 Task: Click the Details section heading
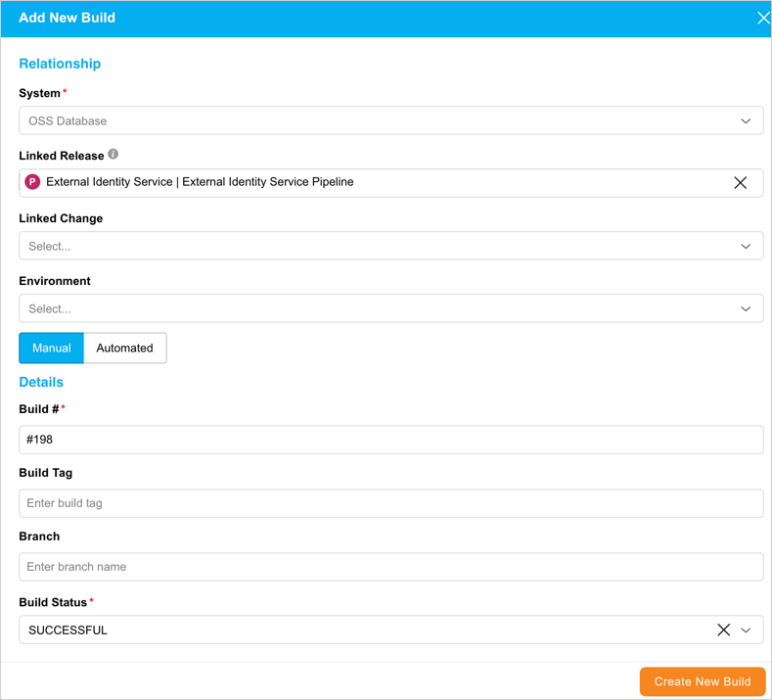coord(41,382)
